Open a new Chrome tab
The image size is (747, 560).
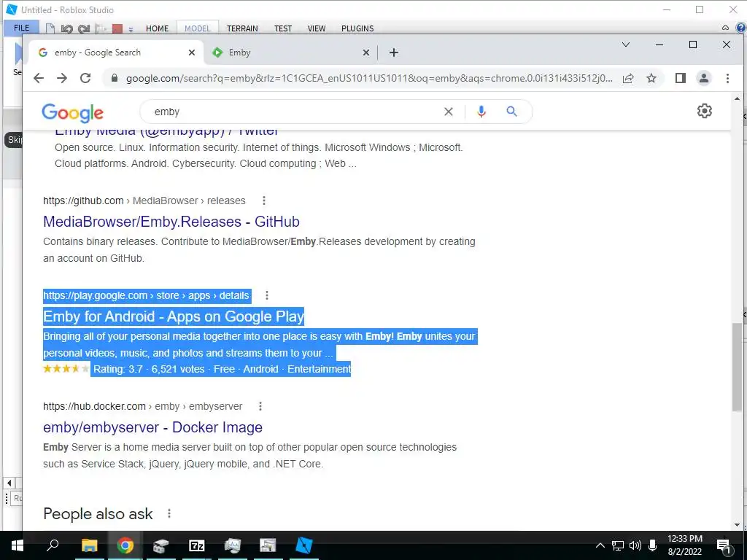(393, 52)
